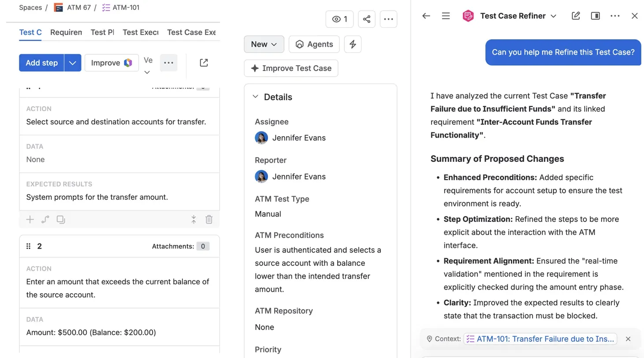Click the Improve Test Case button

coord(291,68)
